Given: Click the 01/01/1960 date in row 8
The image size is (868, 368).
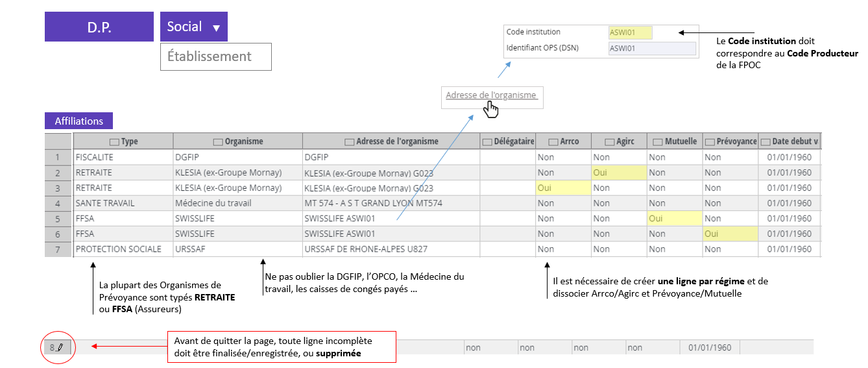Looking at the screenshot, I should 710,348.
